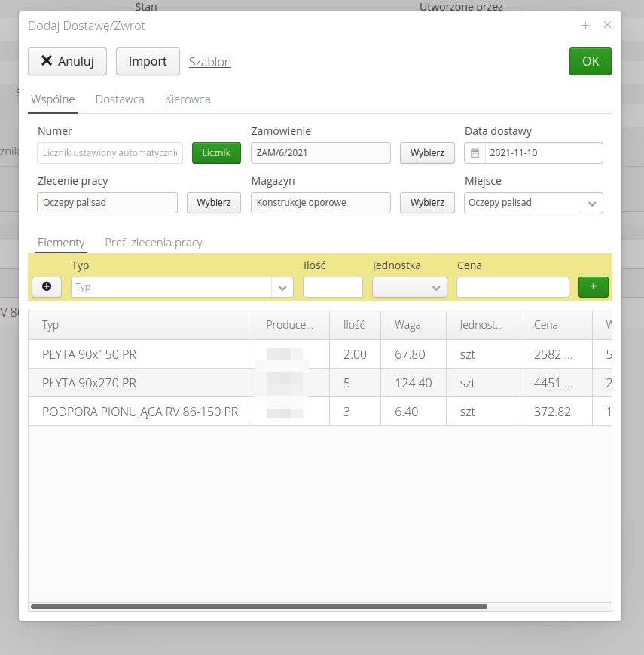Click the green Licznik button
The image size is (644, 655).
(x=216, y=153)
